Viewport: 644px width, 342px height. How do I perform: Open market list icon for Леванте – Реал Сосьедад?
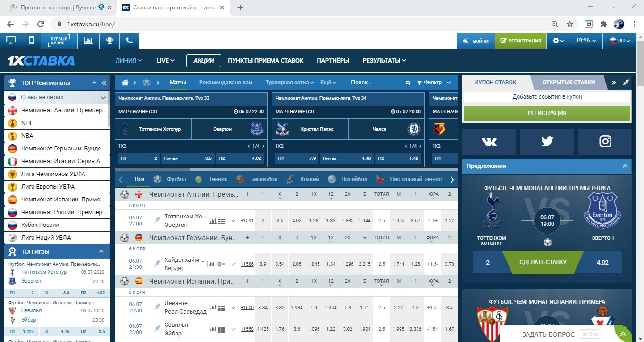pyautogui.click(x=221, y=308)
